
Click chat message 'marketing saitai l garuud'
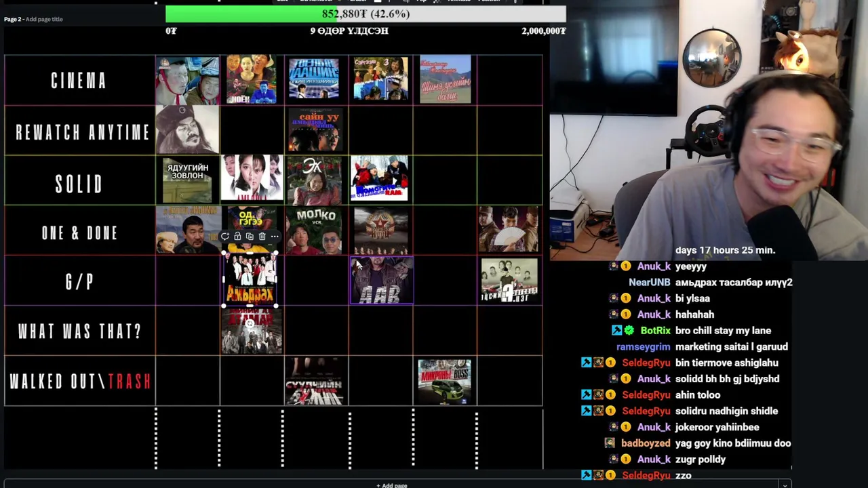pyautogui.click(x=732, y=346)
